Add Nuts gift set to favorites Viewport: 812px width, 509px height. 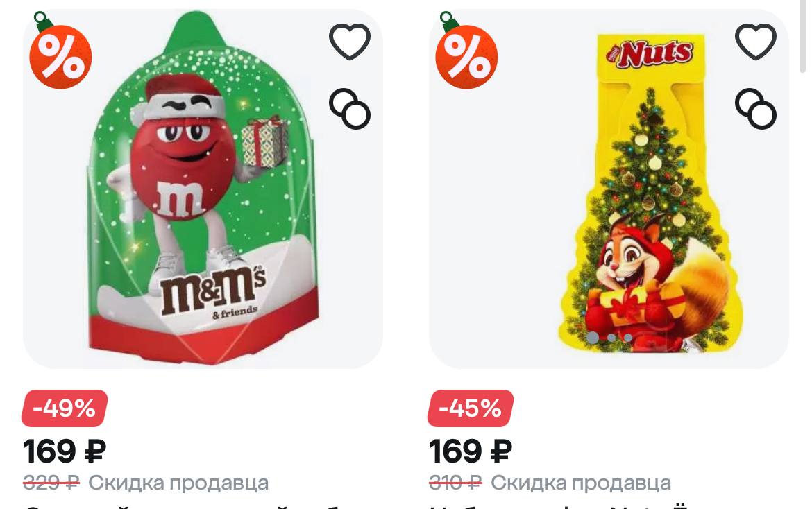coord(756,42)
